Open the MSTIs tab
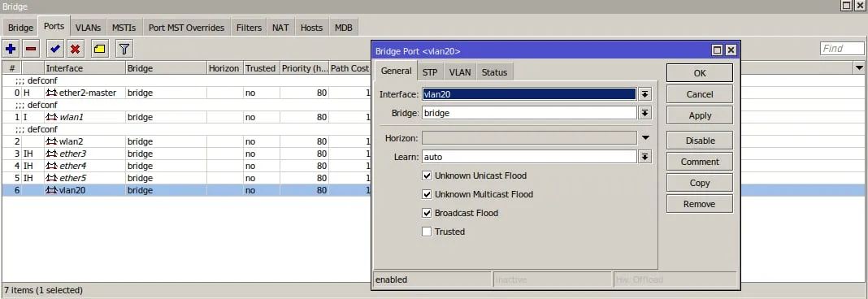 pos(124,28)
